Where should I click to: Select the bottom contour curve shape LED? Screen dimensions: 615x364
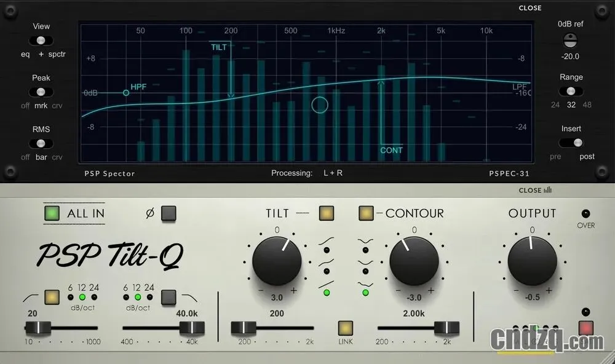click(x=365, y=293)
